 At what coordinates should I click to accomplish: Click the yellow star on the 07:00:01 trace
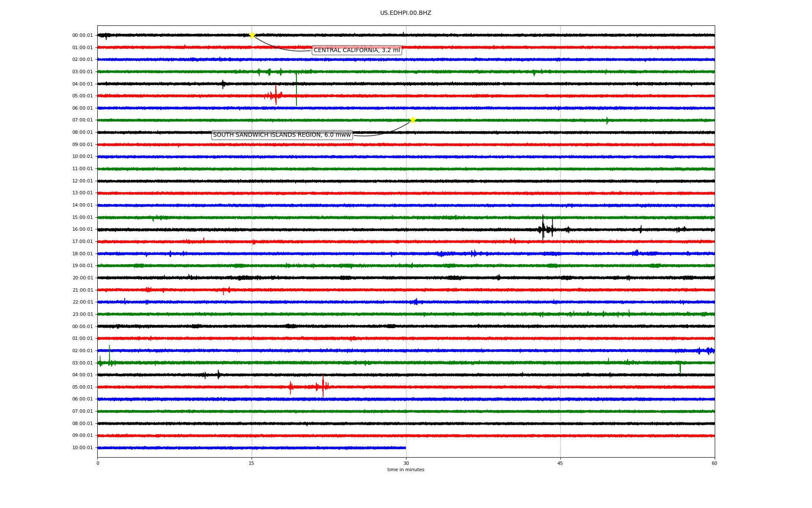[x=413, y=120]
